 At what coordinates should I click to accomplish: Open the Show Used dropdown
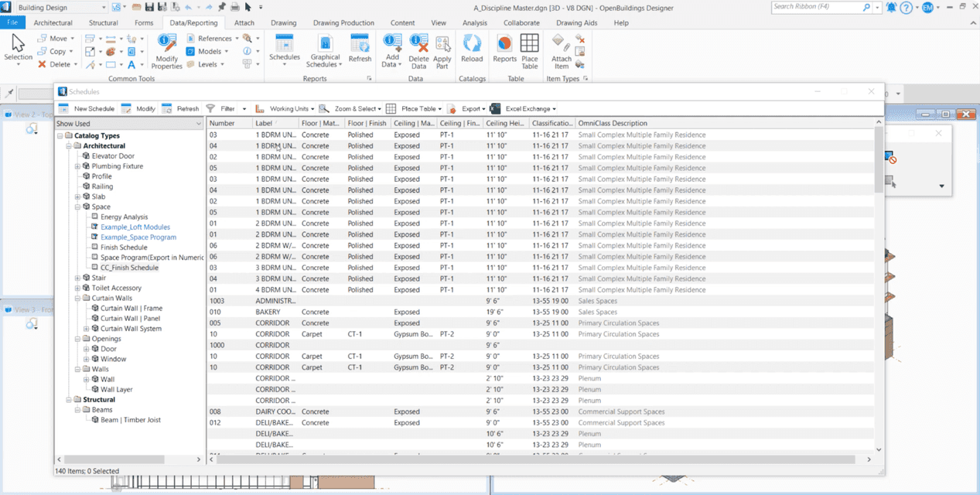pyautogui.click(x=128, y=124)
